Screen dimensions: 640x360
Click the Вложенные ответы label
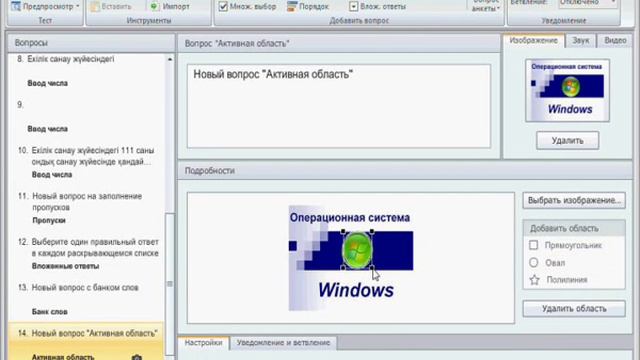click(x=65, y=266)
